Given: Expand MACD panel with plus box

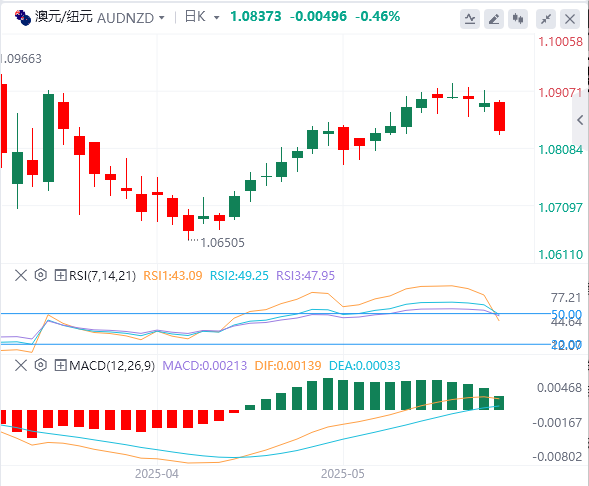Looking at the screenshot, I should tap(60, 365).
